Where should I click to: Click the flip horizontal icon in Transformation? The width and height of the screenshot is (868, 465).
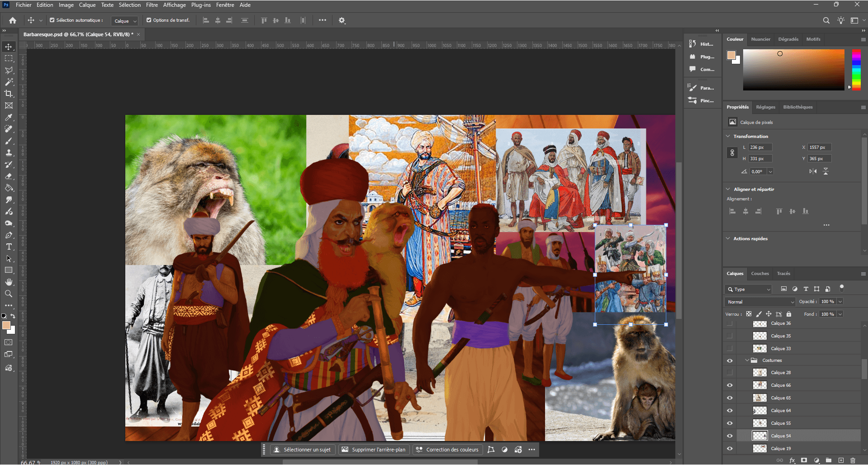click(813, 171)
